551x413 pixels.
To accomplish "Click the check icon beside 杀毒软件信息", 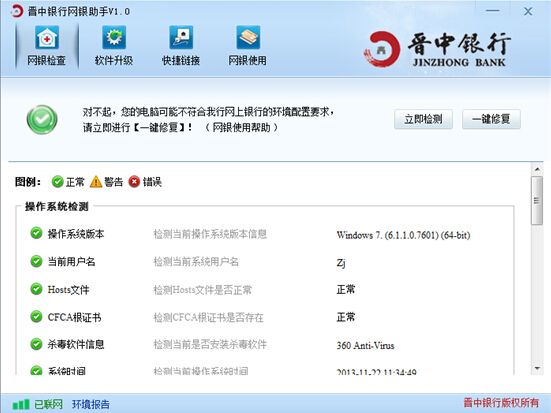I will click(36, 344).
